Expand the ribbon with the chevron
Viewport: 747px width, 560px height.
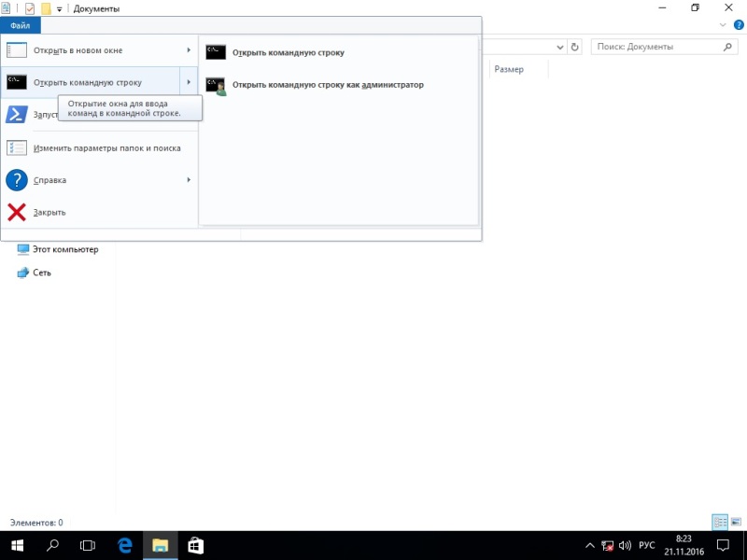pos(723,25)
